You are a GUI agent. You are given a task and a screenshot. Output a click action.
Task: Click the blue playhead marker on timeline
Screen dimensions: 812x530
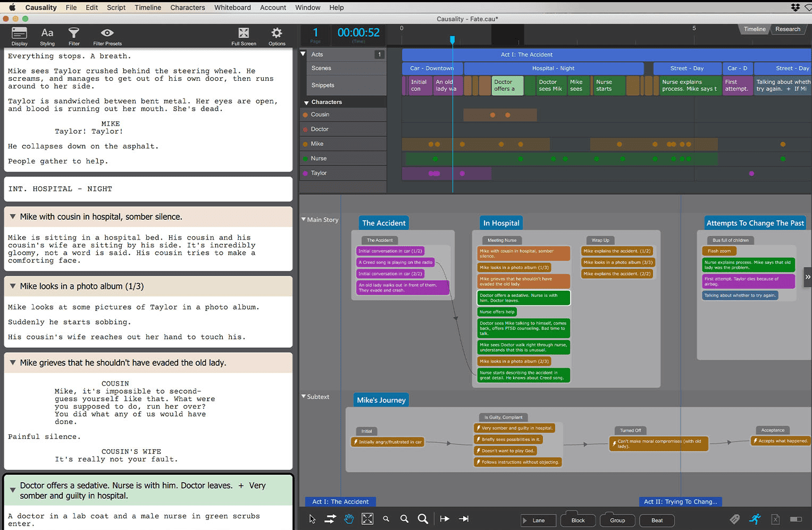coord(453,40)
